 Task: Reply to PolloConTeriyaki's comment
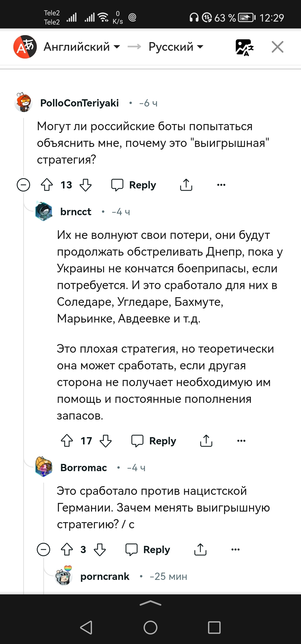tap(134, 185)
